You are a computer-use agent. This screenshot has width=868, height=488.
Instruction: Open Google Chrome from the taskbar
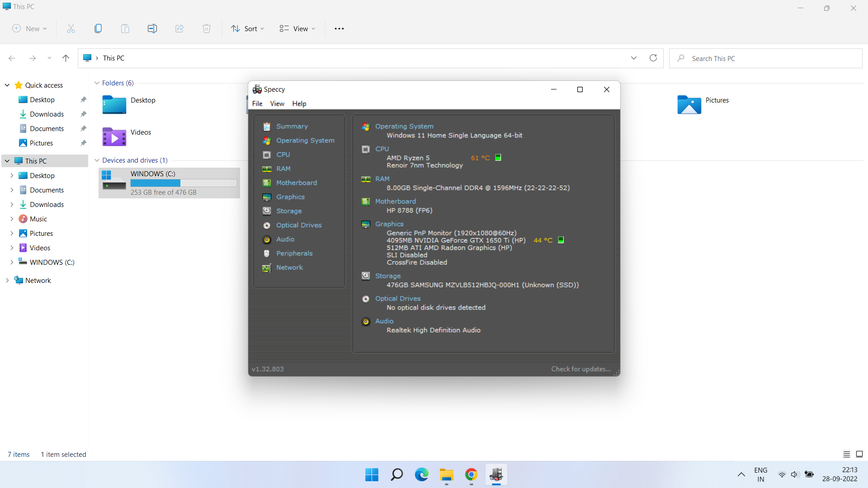tap(471, 475)
